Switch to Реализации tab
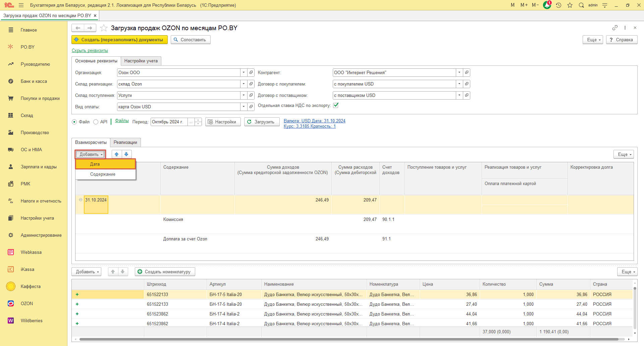The width and height of the screenshot is (644, 346). click(x=125, y=142)
